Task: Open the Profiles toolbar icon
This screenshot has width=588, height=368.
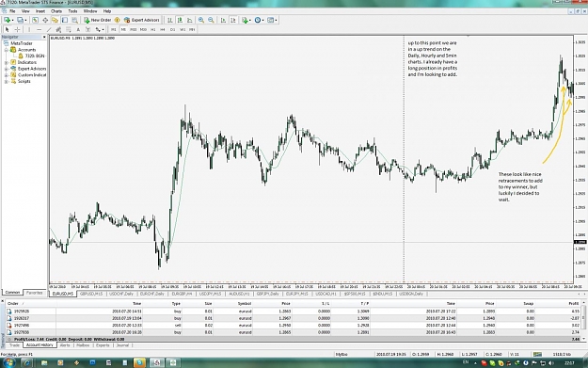Action: pyautogui.click(x=20, y=20)
